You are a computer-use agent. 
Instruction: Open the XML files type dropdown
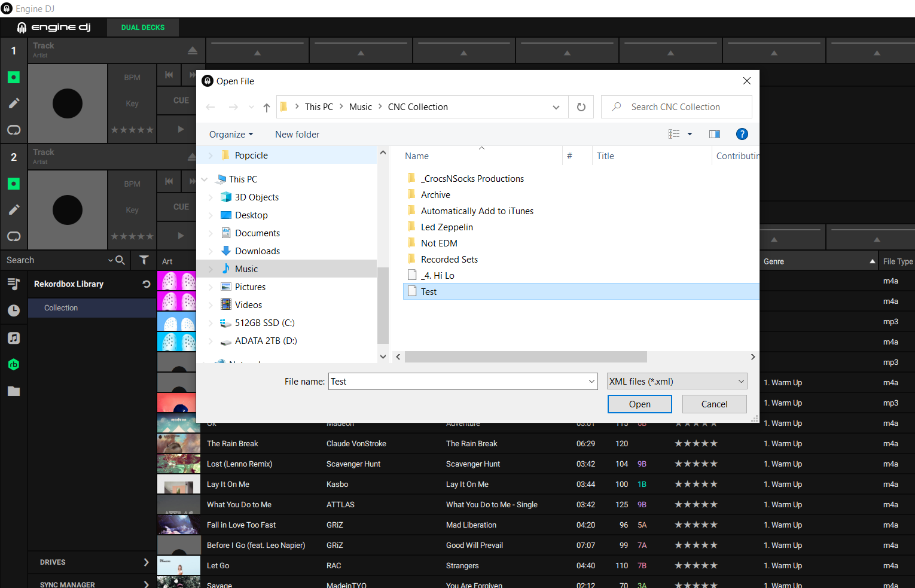click(x=676, y=382)
